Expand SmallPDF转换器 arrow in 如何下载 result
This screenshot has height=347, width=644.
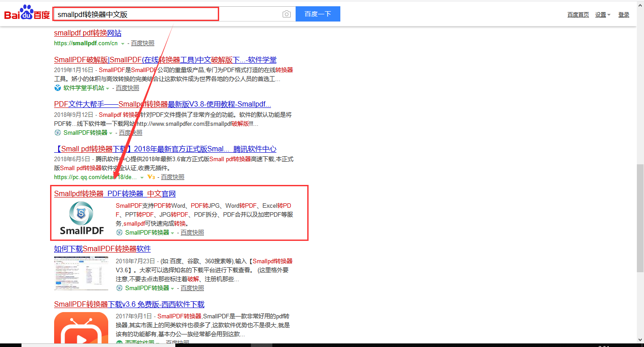pos(173,288)
